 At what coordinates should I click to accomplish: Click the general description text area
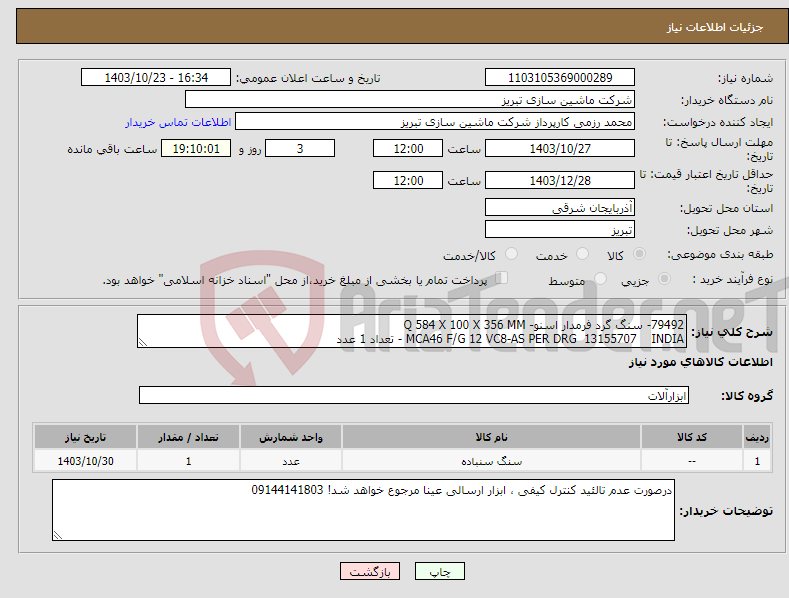[412, 331]
